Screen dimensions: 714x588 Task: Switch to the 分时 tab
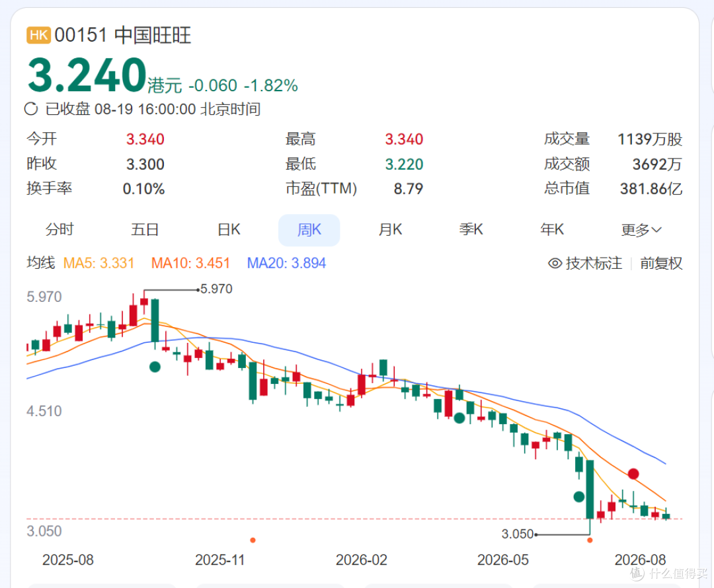click(x=59, y=229)
